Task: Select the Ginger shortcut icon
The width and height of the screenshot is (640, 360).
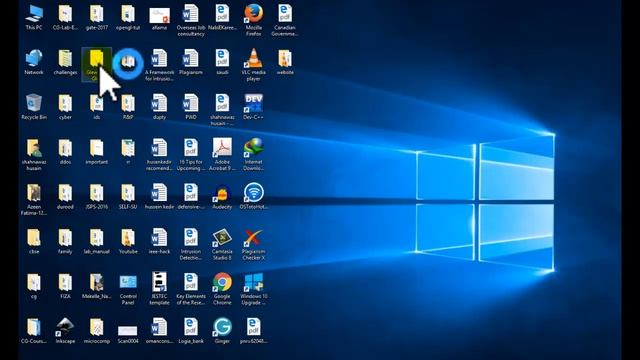Action: coord(222,331)
